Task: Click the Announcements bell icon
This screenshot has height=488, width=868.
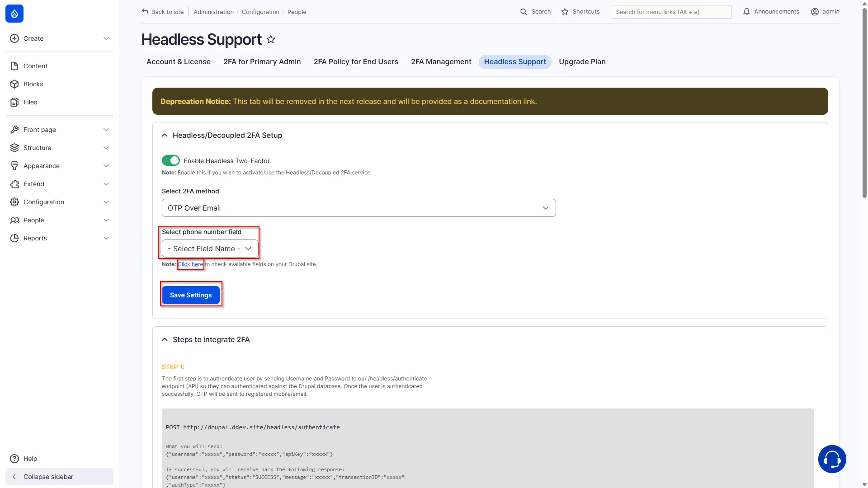Action: click(x=746, y=12)
